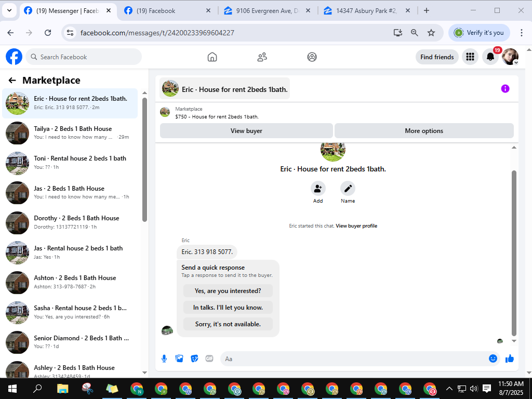Open the Facebook menu grid icon
The width and height of the screenshot is (532, 399).
click(470, 57)
